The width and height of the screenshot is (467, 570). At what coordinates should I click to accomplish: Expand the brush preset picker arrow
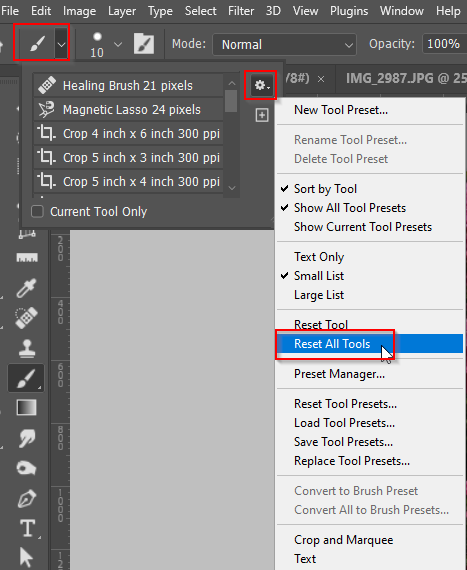pos(118,45)
